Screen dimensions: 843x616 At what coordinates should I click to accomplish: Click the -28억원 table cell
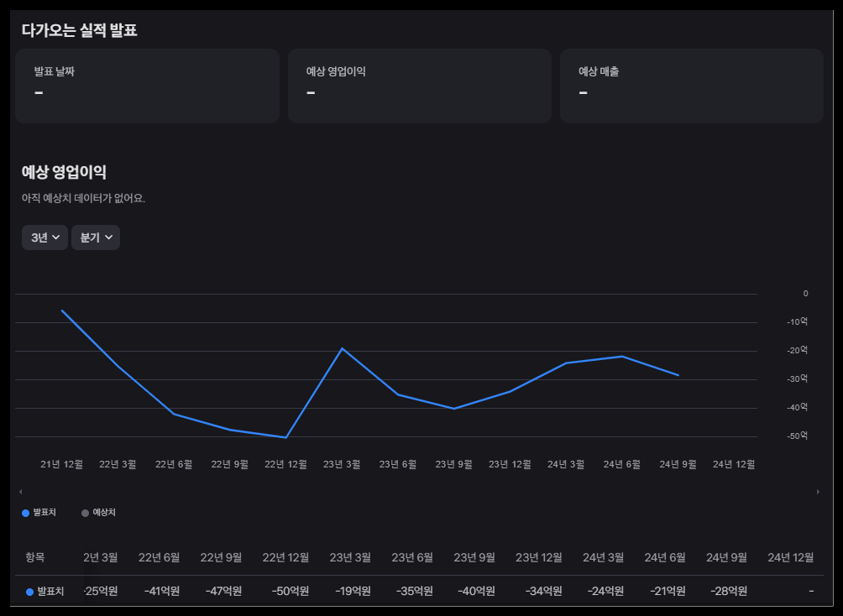[729, 592]
